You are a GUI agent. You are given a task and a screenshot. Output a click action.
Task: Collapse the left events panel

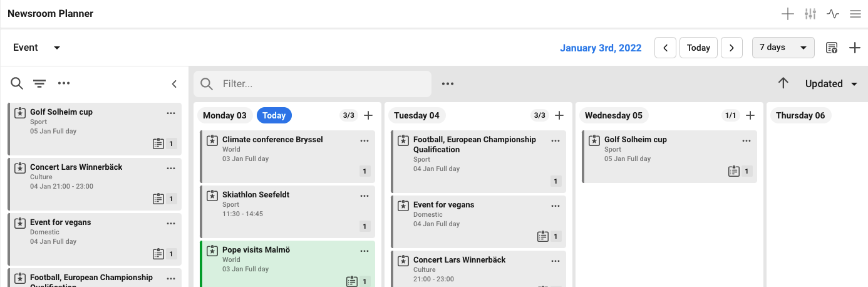(x=174, y=84)
